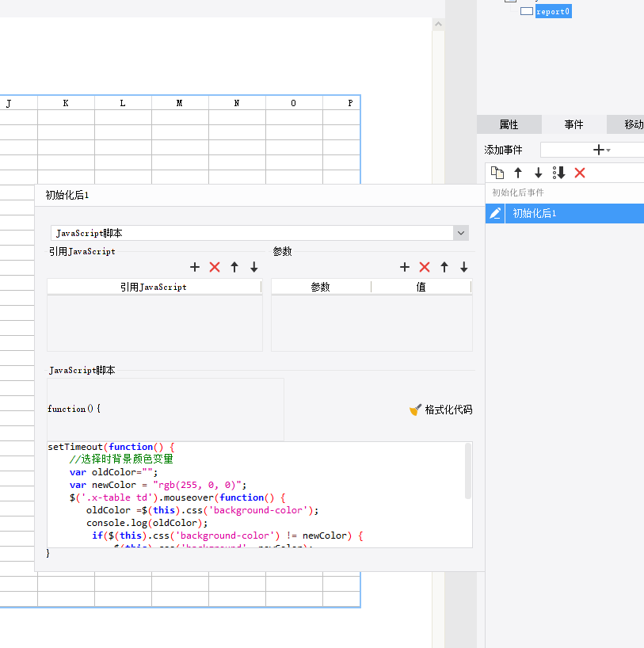644x648 pixels.
Task: Click the 格式化代码 button
Action: click(x=441, y=410)
